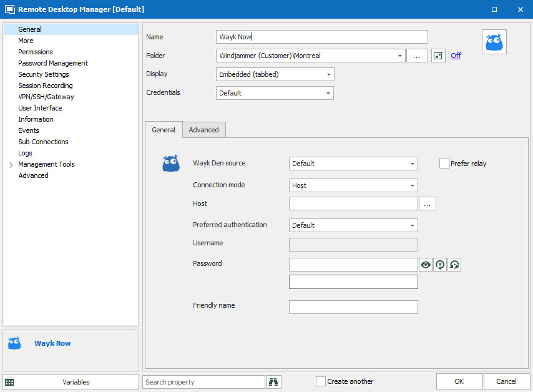
Task: Click the OK button
Action: click(459, 381)
